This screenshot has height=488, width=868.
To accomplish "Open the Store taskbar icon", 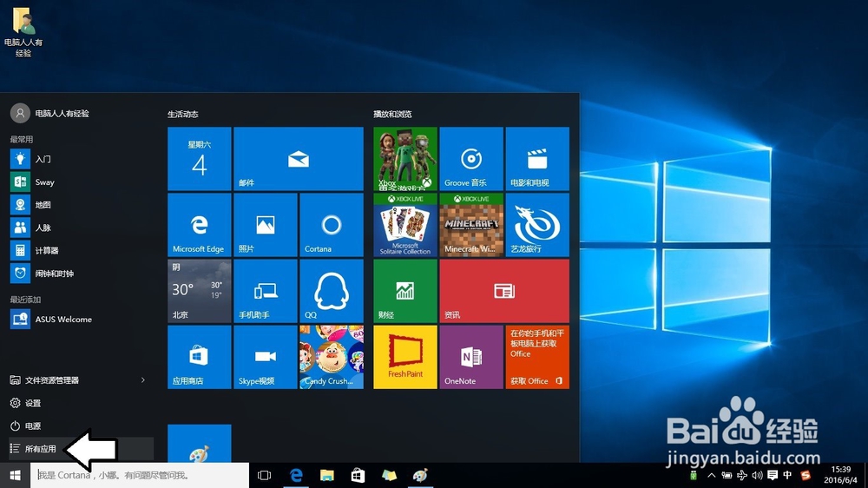I will pyautogui.click(x=358, y=475).
